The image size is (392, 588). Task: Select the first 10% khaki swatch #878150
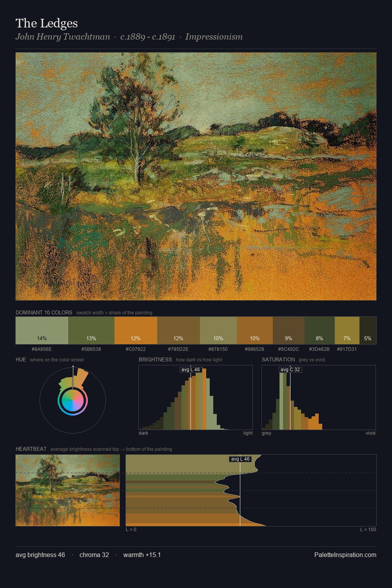click(218, 330)
